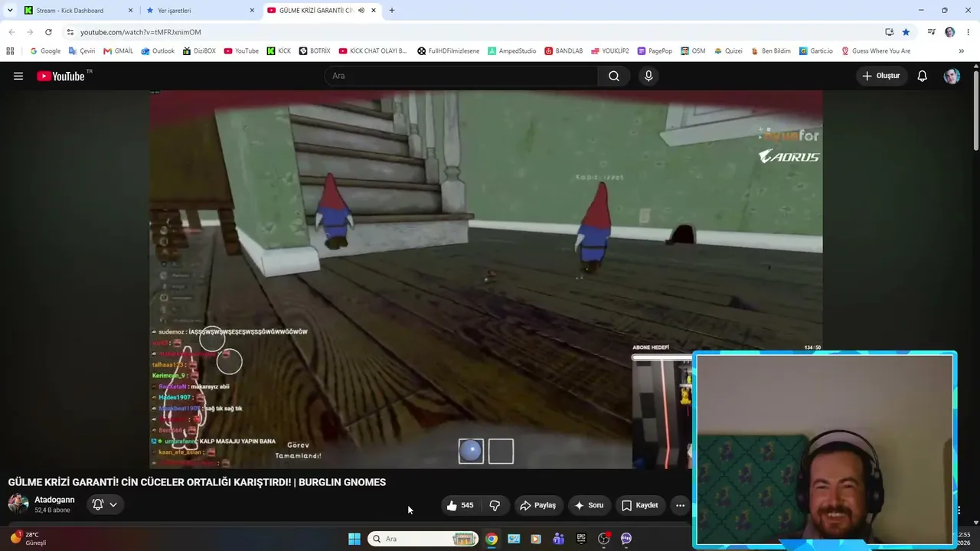Screen dimensions: 980x551
Task: Open the Chrome apps grid shortcut
Action: tap(10, 51)
